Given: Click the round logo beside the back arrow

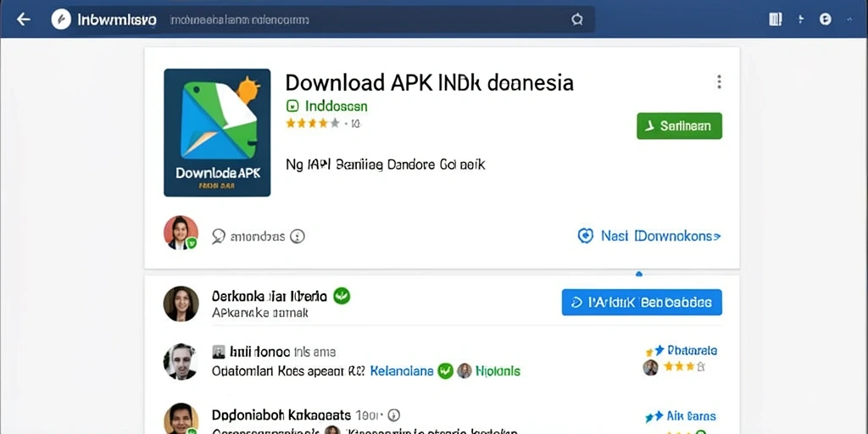Looking at the screenshot, I should (x=61, y=20).
